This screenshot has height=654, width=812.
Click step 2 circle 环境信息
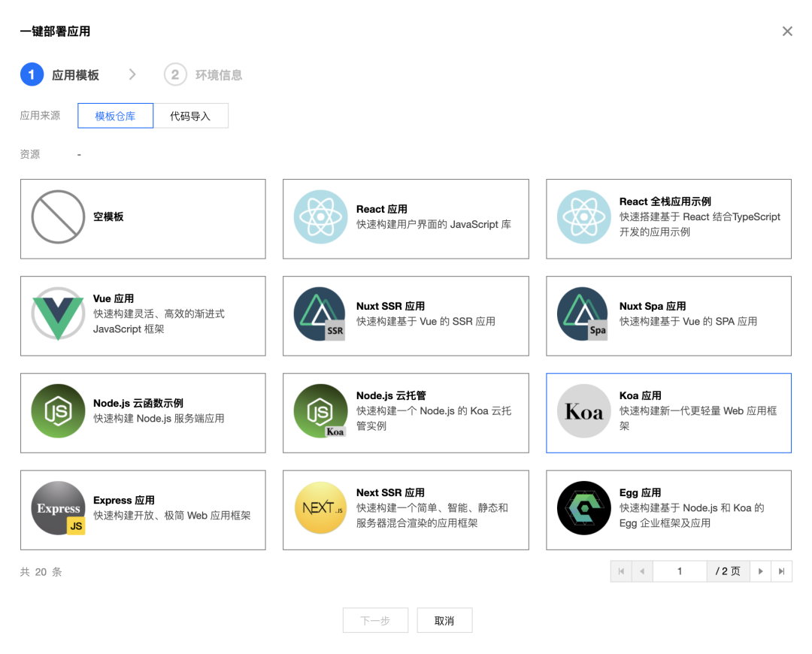tap(175, 74)
